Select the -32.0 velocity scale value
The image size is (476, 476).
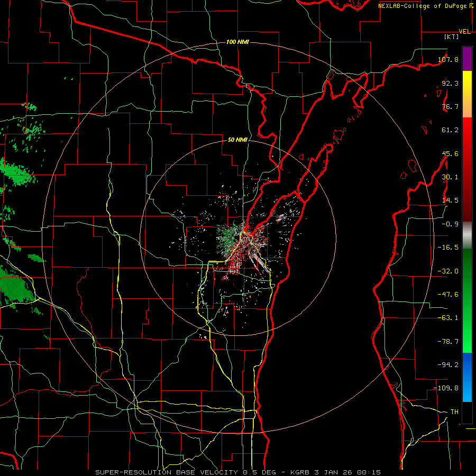[x=448, y=271]
